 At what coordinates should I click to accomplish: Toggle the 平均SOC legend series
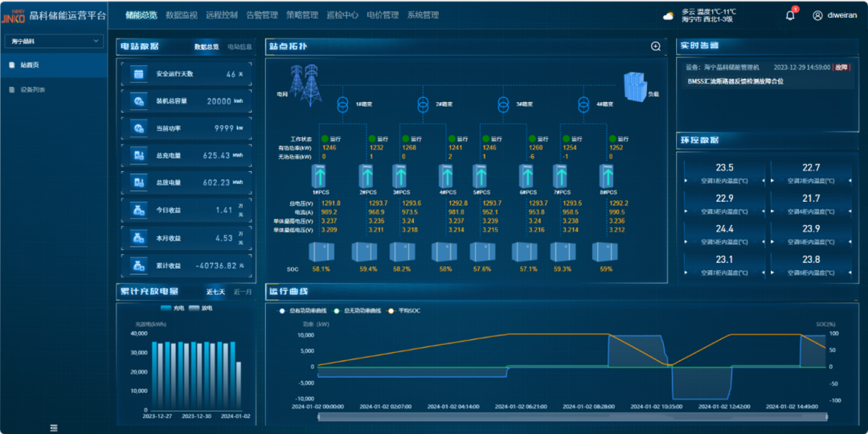click(x=404, y=310)
